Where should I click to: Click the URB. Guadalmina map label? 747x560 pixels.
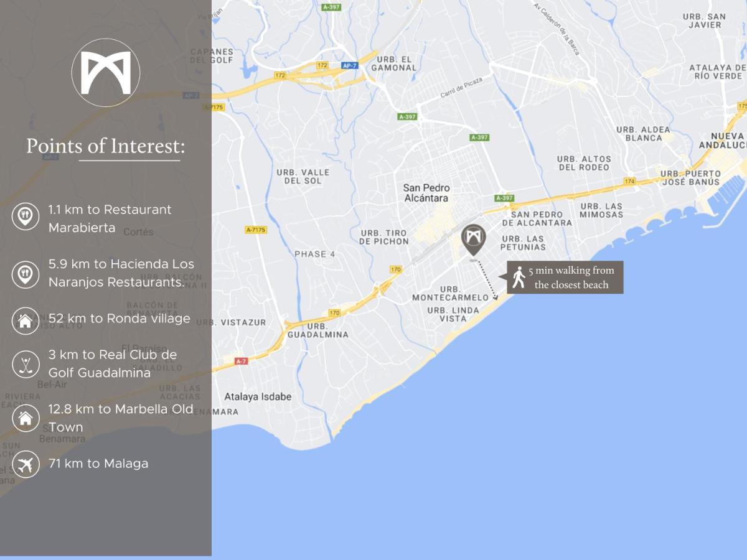(317, 330)
